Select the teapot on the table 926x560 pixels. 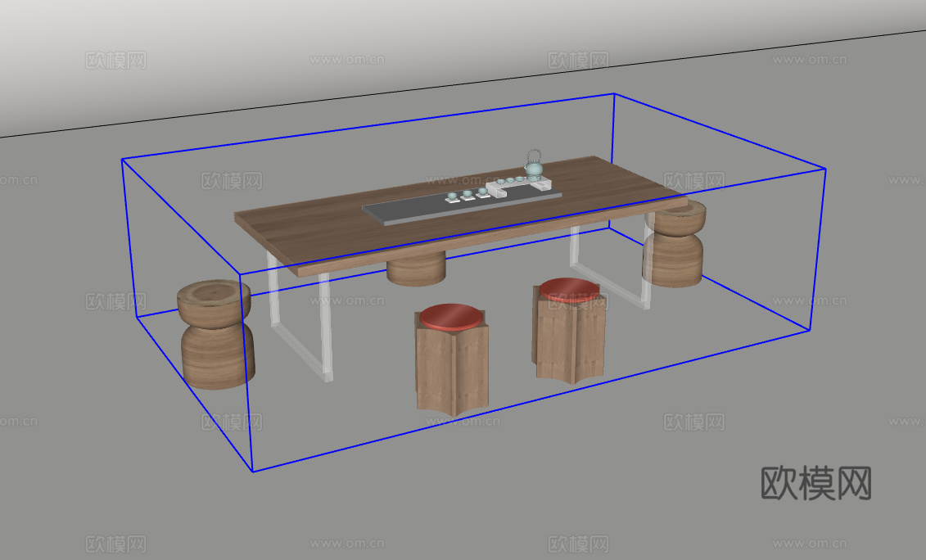pos(533,169)
